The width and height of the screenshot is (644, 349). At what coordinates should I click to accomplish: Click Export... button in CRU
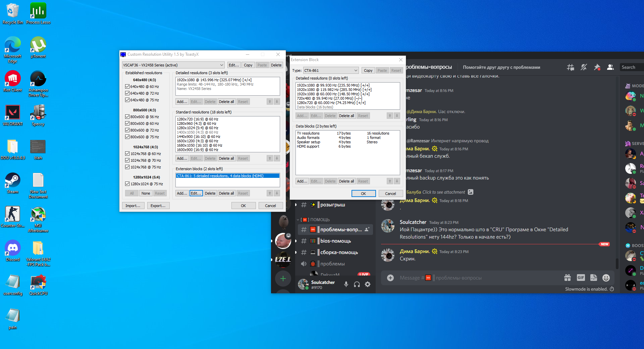click(x=158, y=206)
